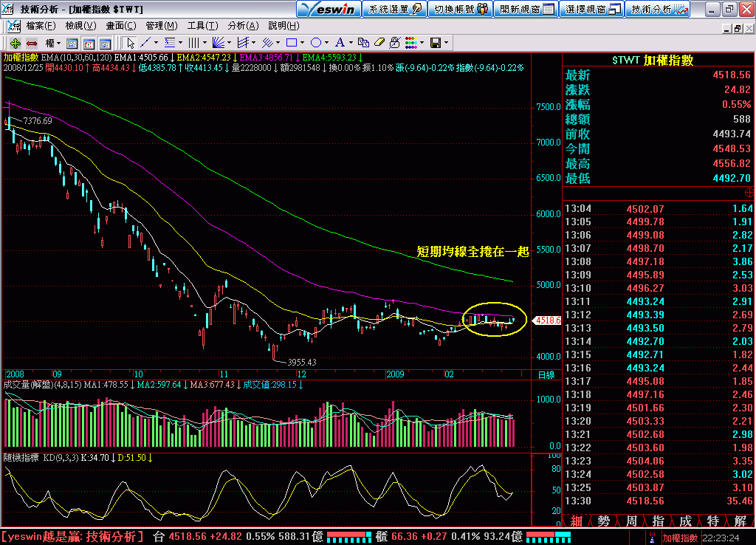Click the 13:30 tick row 4518.56
Screen dimensions: 756x545
pyautogui.click(x=658, y=501)
